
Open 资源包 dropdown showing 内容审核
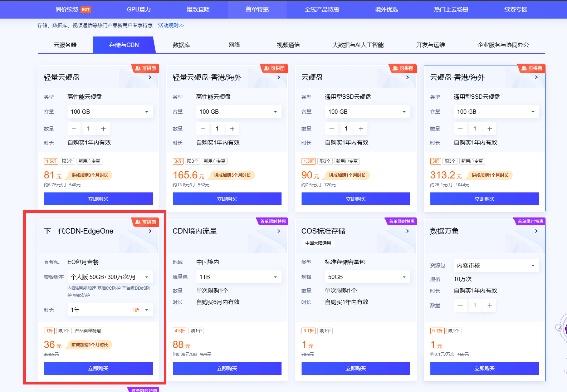coord(497,265)
